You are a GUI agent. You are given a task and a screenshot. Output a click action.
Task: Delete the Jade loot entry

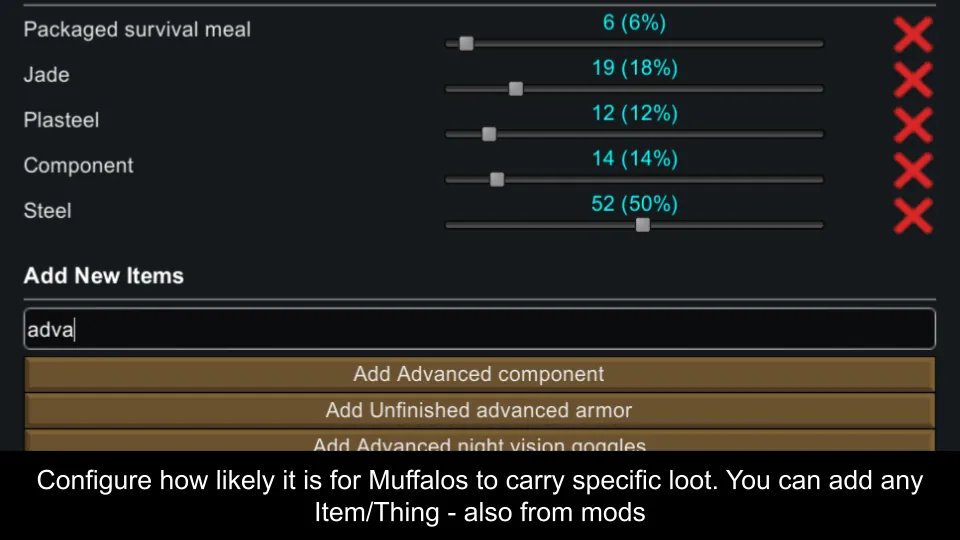click(912, 80)
